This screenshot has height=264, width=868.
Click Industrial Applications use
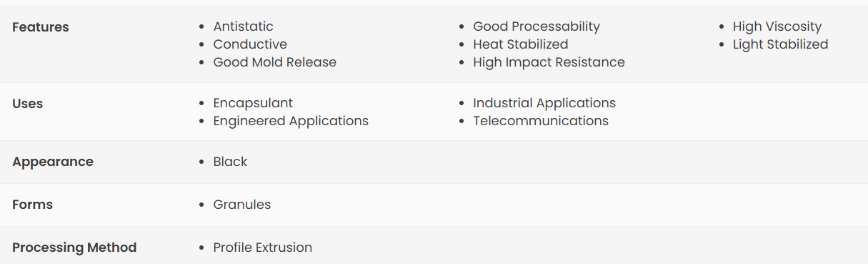pyautogui.click(x=544, y=103)
